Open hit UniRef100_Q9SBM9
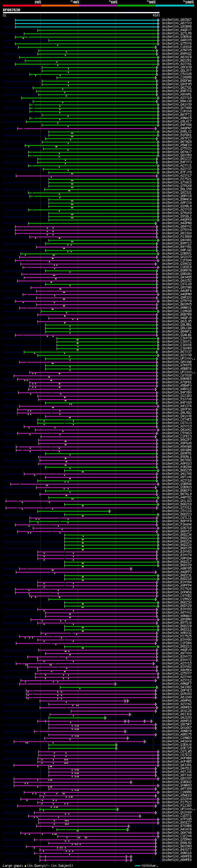197x868 pixels. click(177, 26)
